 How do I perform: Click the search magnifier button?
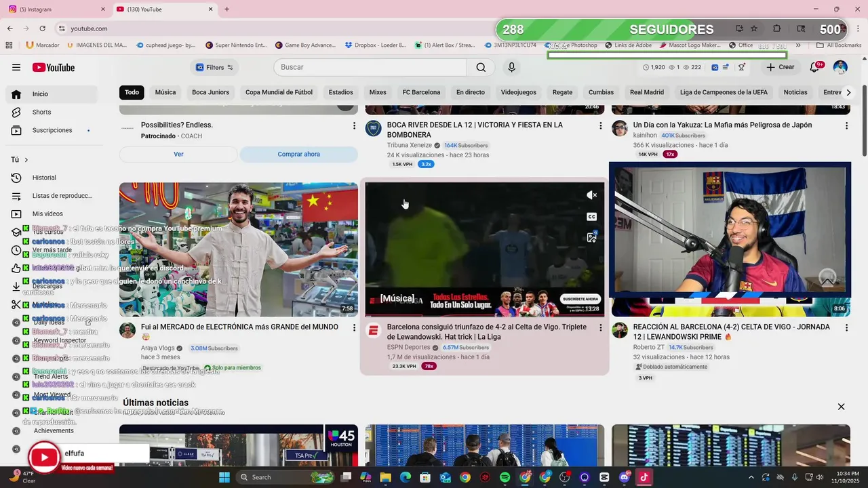[481, 67]
